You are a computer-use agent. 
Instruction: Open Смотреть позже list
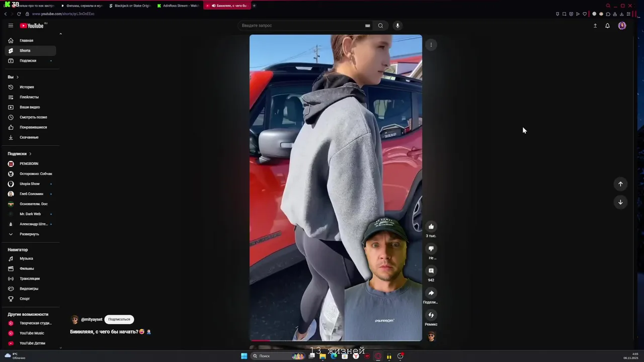(30, 117)
